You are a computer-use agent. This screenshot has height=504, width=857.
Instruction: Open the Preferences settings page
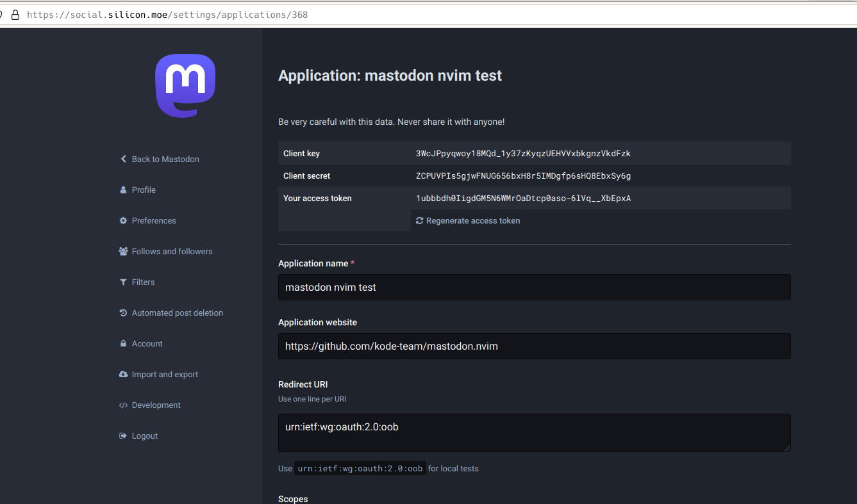pos(154,220)
